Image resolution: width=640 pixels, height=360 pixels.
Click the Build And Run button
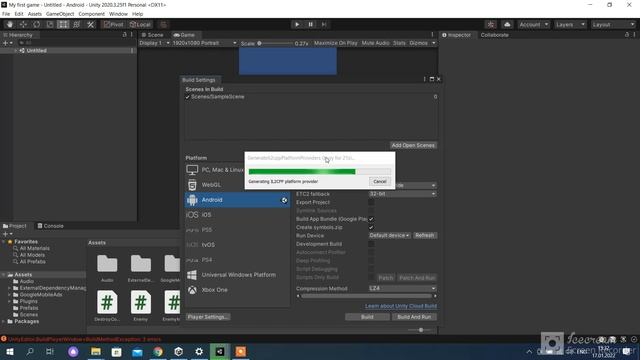click(414, 317)
